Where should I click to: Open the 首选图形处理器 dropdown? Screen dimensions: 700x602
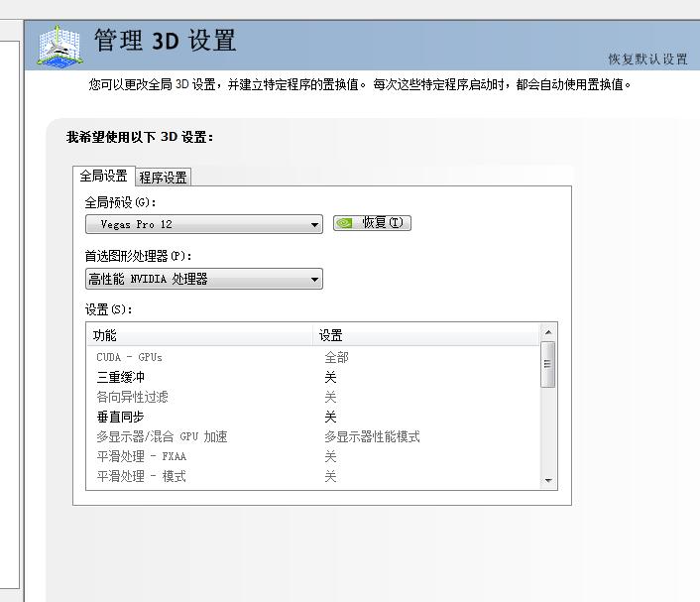(204, 279)
